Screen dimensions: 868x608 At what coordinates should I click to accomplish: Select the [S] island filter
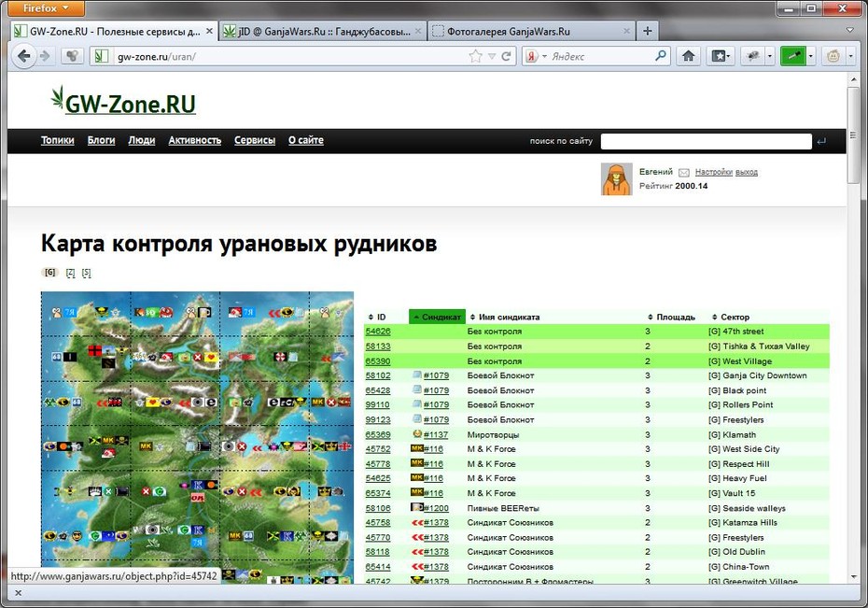click(x=87, y=273)
